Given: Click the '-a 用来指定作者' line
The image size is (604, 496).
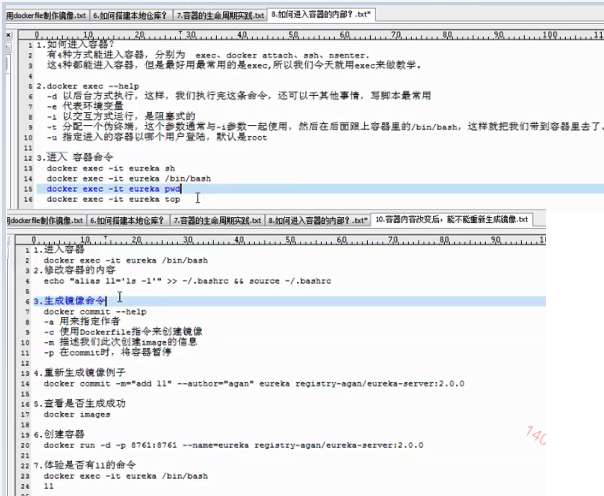Looking at the screenshot, I should pos(82,322).
